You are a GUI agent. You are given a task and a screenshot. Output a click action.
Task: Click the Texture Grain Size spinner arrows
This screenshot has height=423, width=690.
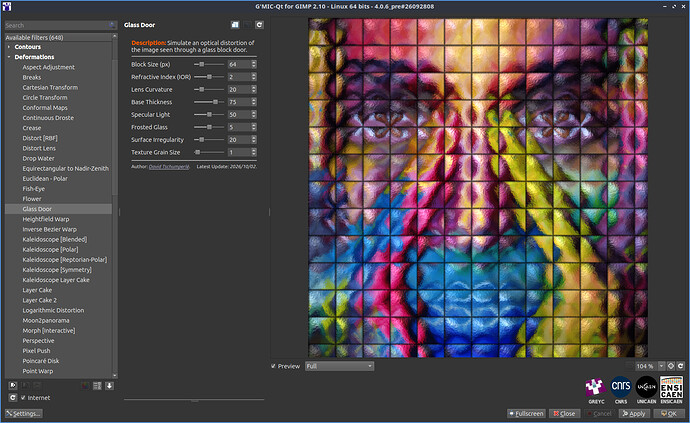click(254, 152)
